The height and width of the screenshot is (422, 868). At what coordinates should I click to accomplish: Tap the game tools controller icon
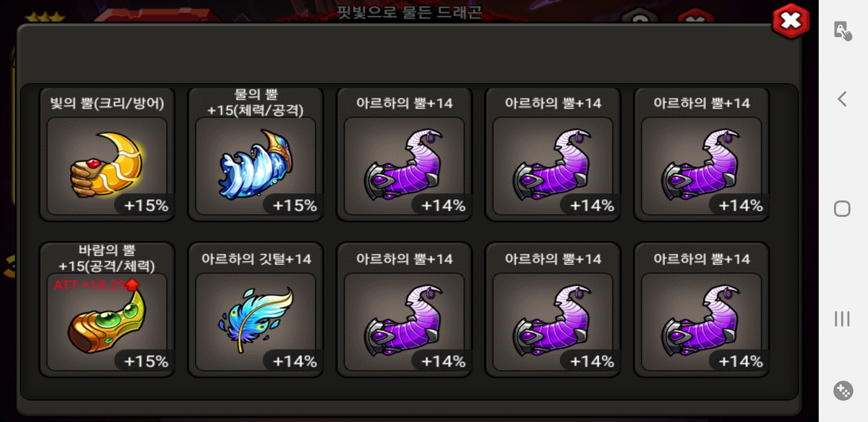pos(843,390)
